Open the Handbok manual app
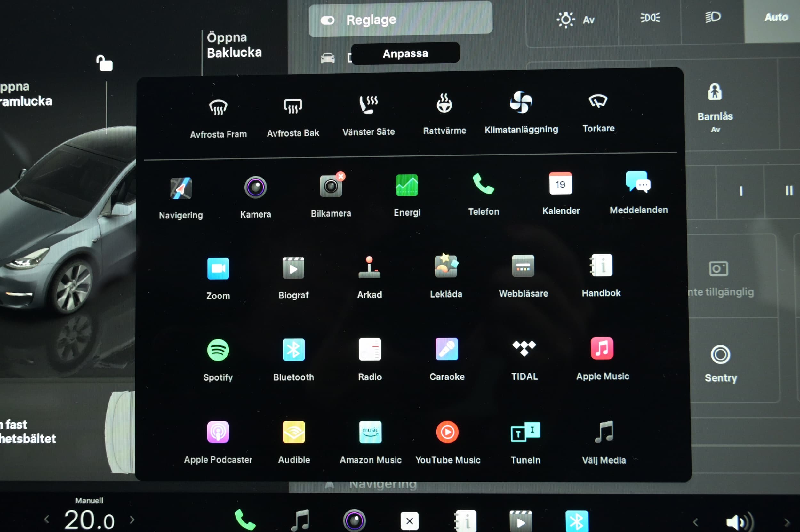This screenshot has height=532, width=800. 601,275
